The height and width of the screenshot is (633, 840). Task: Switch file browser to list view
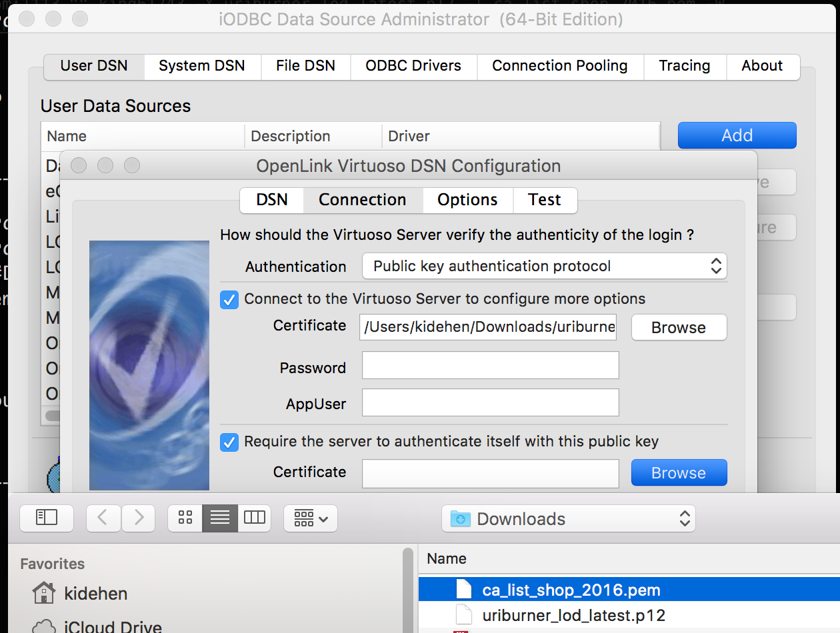220,518
